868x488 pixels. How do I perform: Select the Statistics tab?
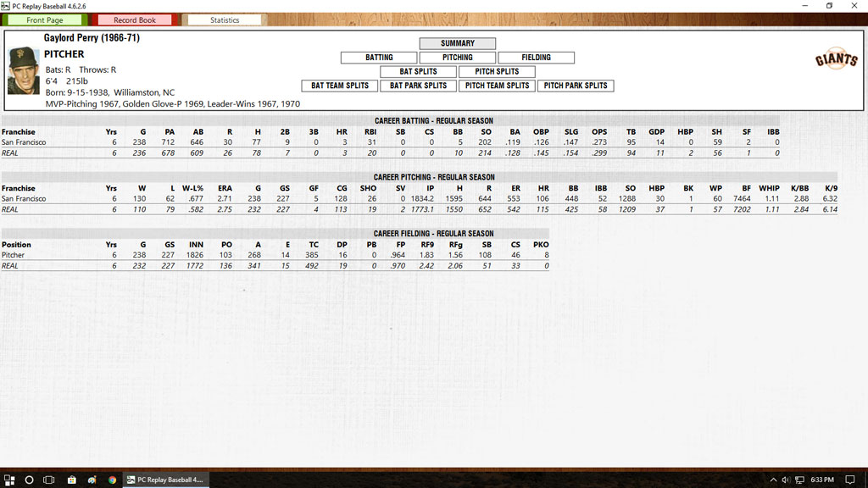(x=225, y=19)
